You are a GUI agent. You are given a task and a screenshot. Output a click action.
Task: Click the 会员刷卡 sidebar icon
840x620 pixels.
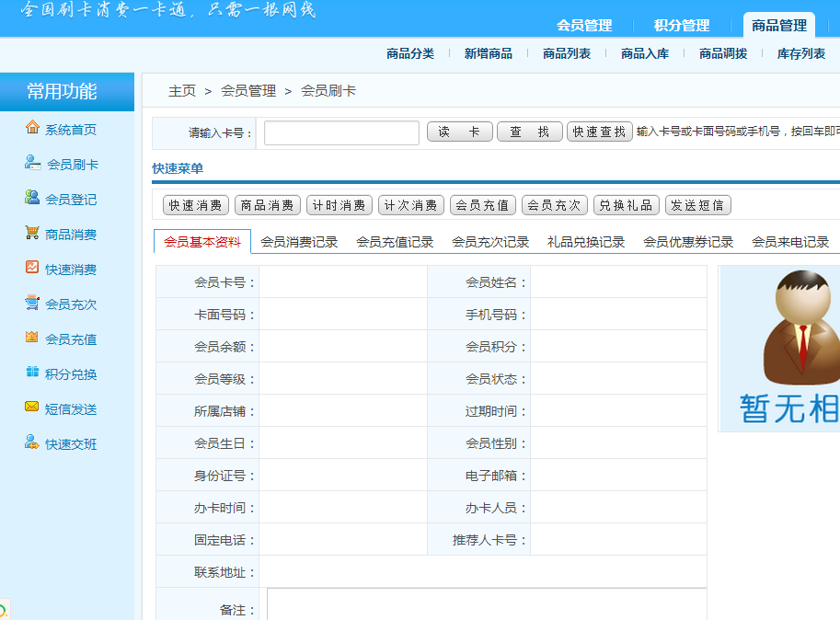click(x=32, y=163)
